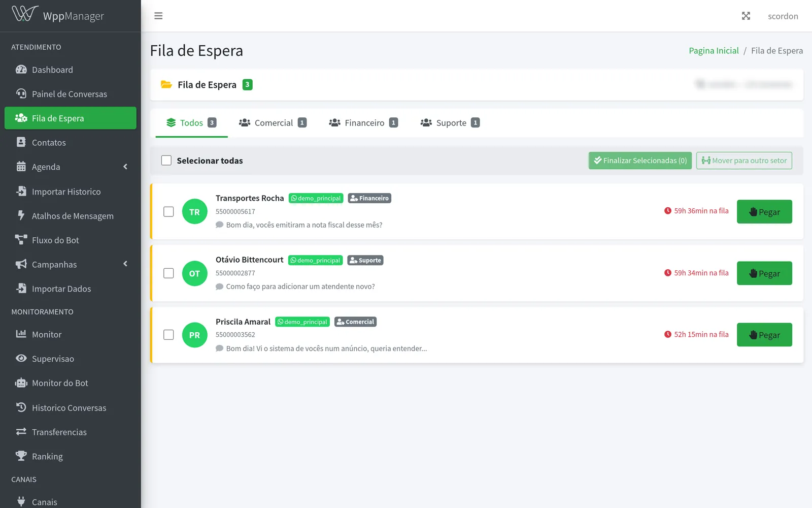The height and width of the screenshot is (508, 812).
Task: Switch to the Todos tab
Action: [191, 123]
